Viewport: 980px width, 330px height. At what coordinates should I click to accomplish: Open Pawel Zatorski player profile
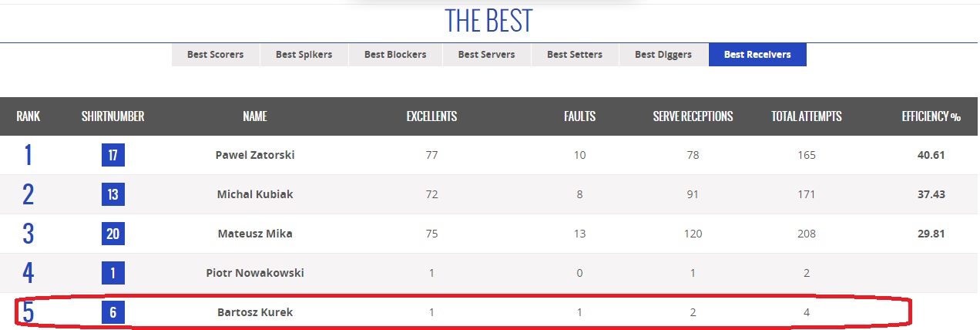[x=254, y=155]
